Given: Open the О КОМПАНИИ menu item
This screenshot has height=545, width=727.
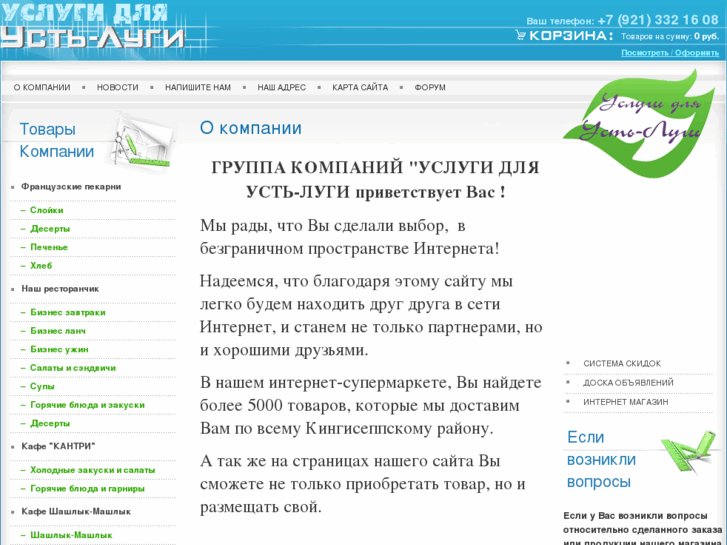Looking at the screenshot, I should click(x=42, y=87).
